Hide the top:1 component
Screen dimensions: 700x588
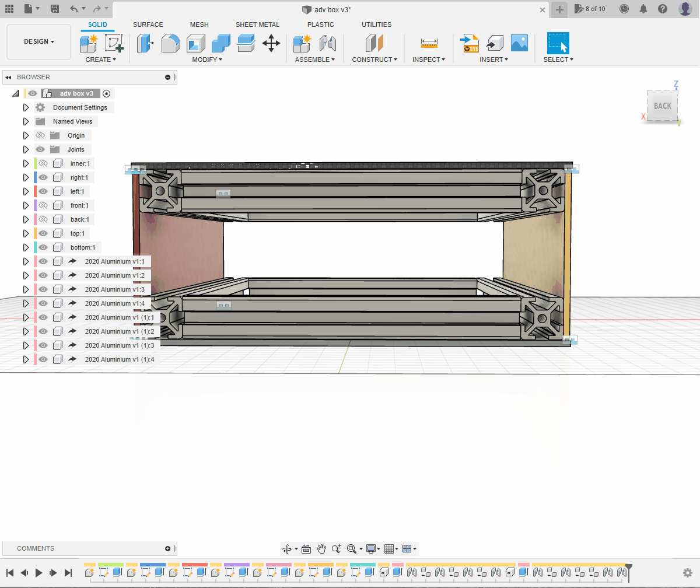(43, 233)
